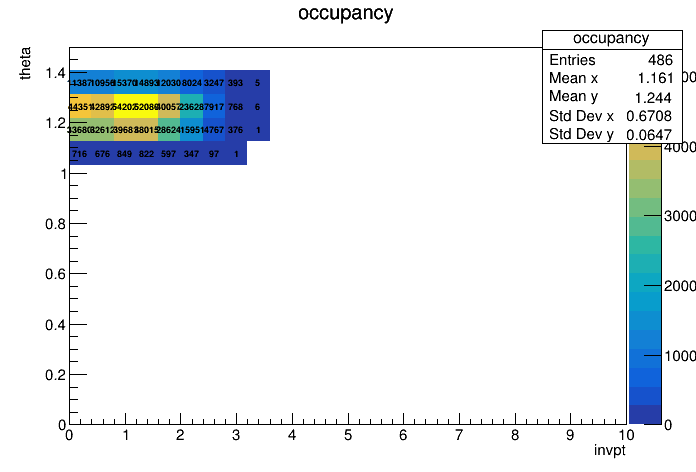Click the histogram cell with value 376
The image size is (696, 472).
pos(236,129)
